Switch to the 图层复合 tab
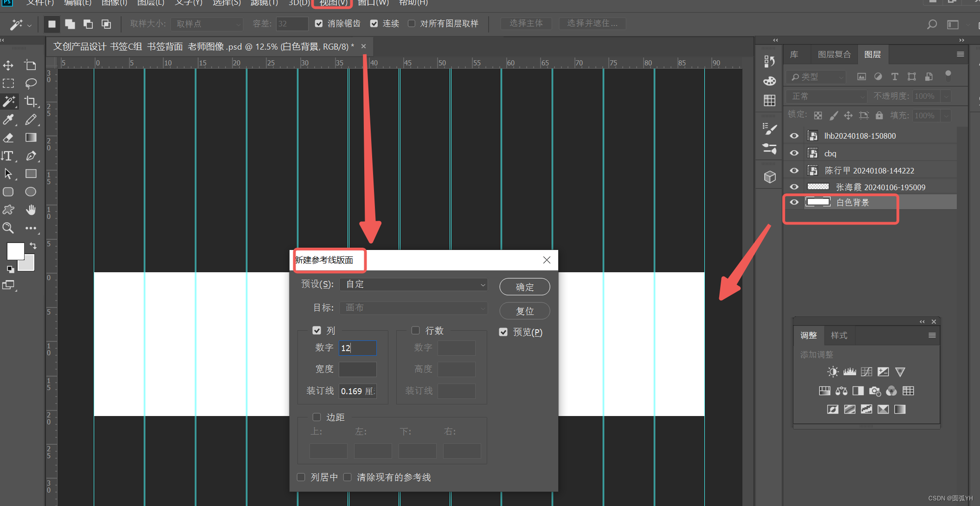 pyautogui.click(x=834, y=54)
